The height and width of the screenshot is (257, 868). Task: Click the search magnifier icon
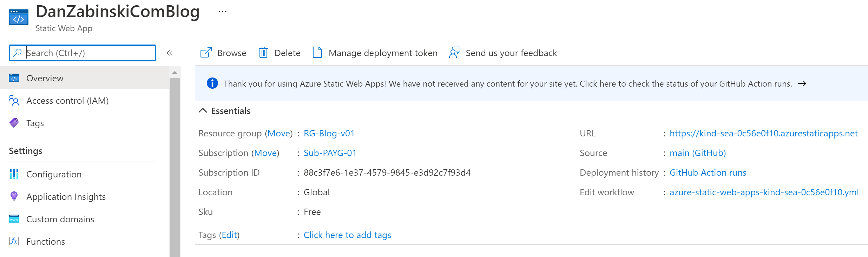(17, 53)
